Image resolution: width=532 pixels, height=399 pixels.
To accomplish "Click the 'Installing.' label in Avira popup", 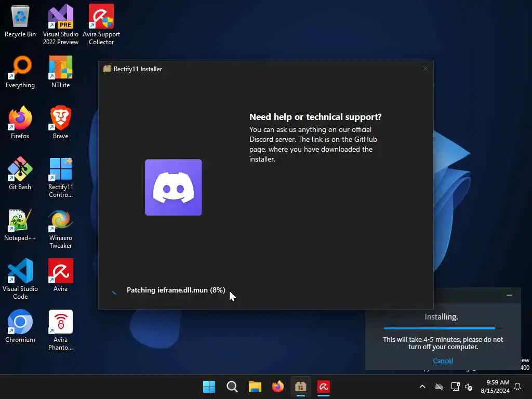I will [x=441, y=317].
